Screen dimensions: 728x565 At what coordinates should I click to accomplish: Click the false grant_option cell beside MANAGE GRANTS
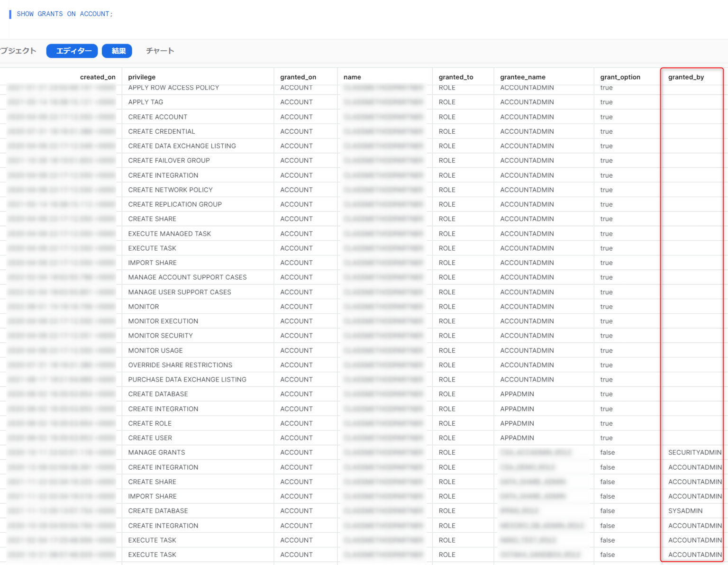[607, 452]
